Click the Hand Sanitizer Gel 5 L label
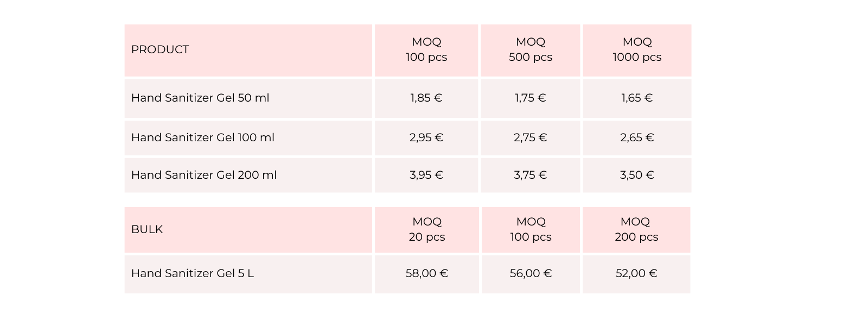The height and width of the screenshot is (326, 868). click(x=193, y=273)
